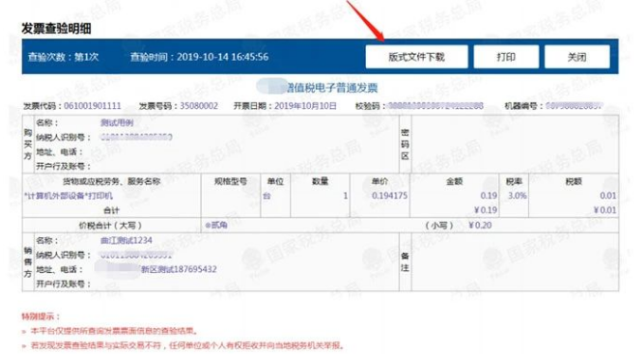The image size is (642, 364).
Task: Click the 打印 button
Action: click(506, 57)
